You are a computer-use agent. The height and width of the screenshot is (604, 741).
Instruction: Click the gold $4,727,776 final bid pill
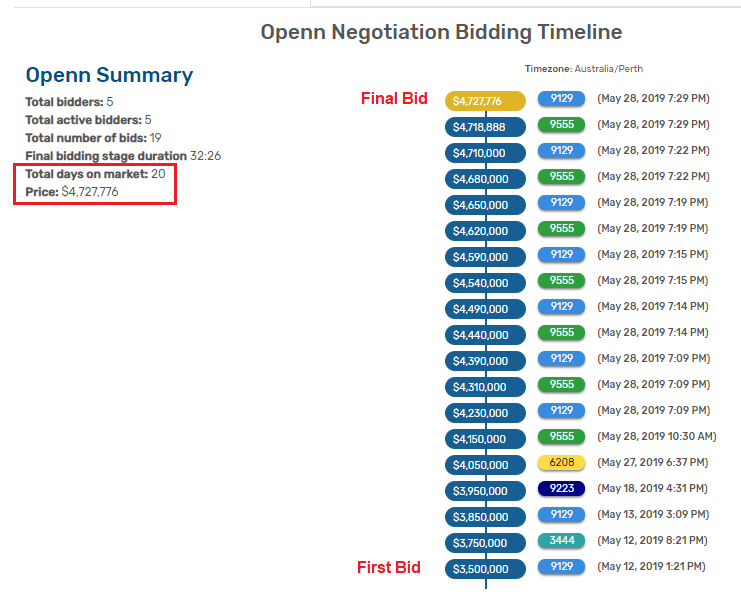(x=485, y=101)
